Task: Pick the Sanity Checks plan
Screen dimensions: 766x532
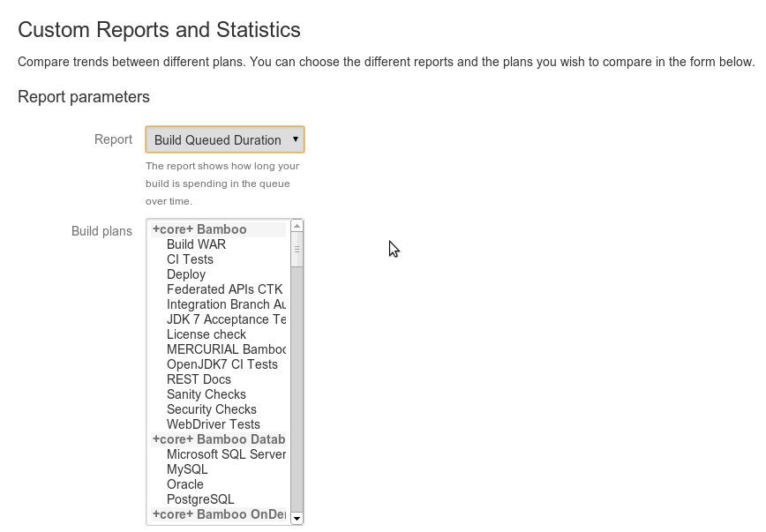Action: (218, 394)
